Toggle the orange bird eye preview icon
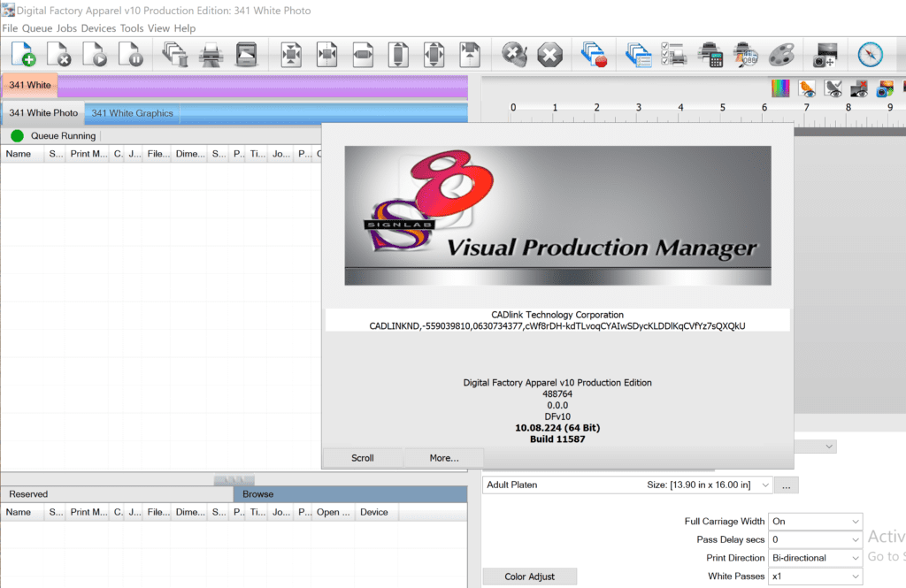Screen dimensions: 906x588 807,88
